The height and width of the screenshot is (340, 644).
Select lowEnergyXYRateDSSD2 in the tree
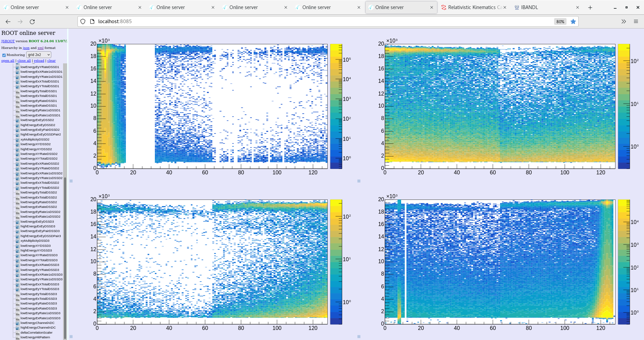click(x=39, y=154)
